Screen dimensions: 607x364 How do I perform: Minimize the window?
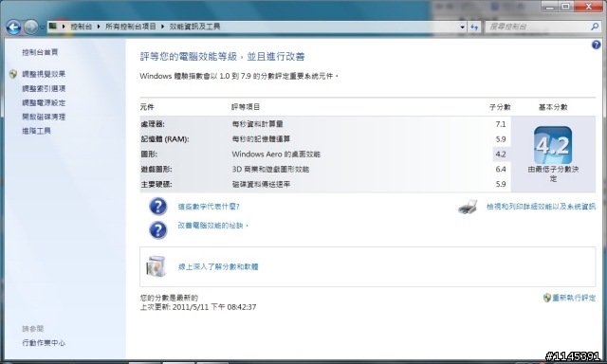click(x=550, y=7)
